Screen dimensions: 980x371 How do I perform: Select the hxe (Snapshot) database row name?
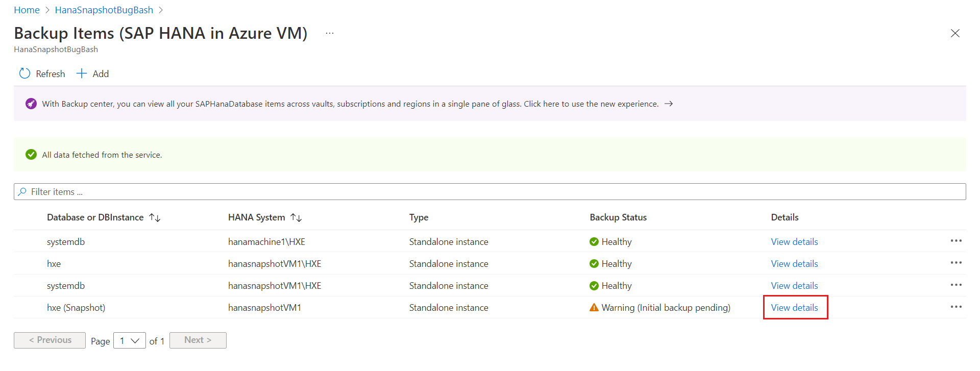tap(76, 308)
